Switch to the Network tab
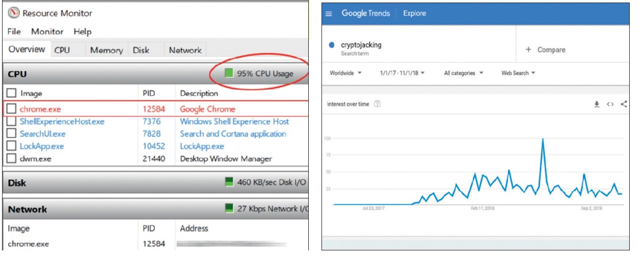 185,50
